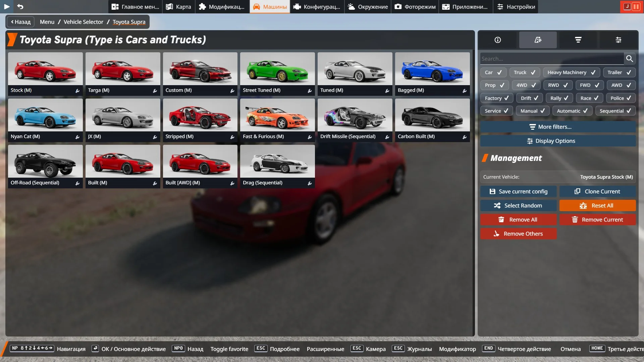This screenshot has width=644, height=362.
Task: Toggle the RWD drivetrain filter
Action: [x=558, y=85]
